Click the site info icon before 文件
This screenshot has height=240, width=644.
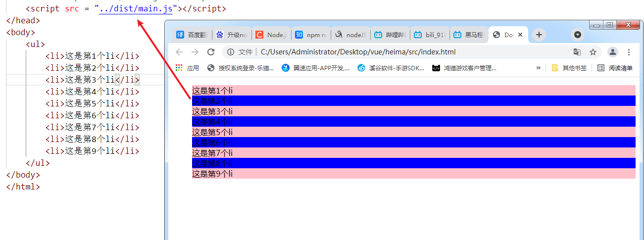(x=230, y=52)
